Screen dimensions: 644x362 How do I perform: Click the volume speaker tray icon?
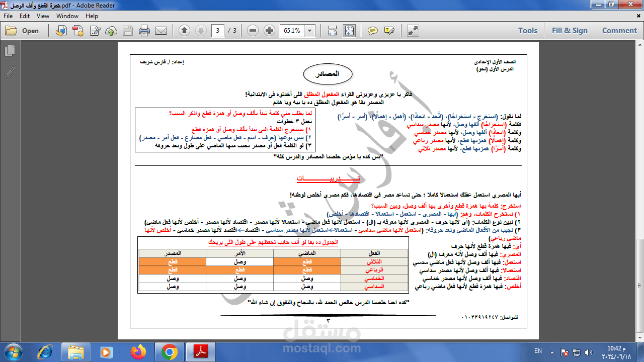tap(589, 351)
